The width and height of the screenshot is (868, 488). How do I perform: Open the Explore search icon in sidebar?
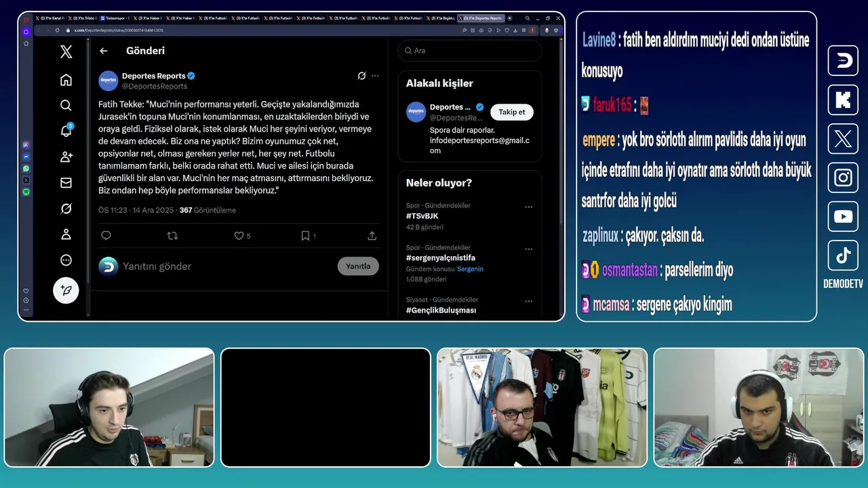[x=66, y=105]
